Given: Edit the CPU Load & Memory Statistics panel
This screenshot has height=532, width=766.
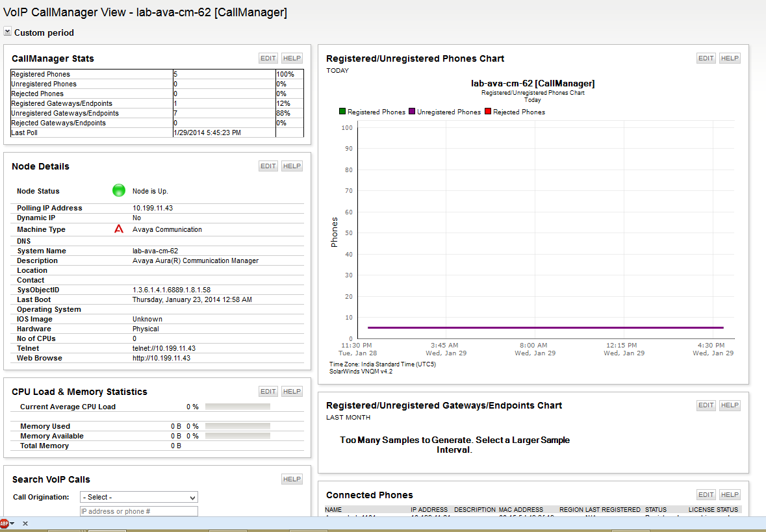Looking at the screenshot, I should (x=268, y=391).
